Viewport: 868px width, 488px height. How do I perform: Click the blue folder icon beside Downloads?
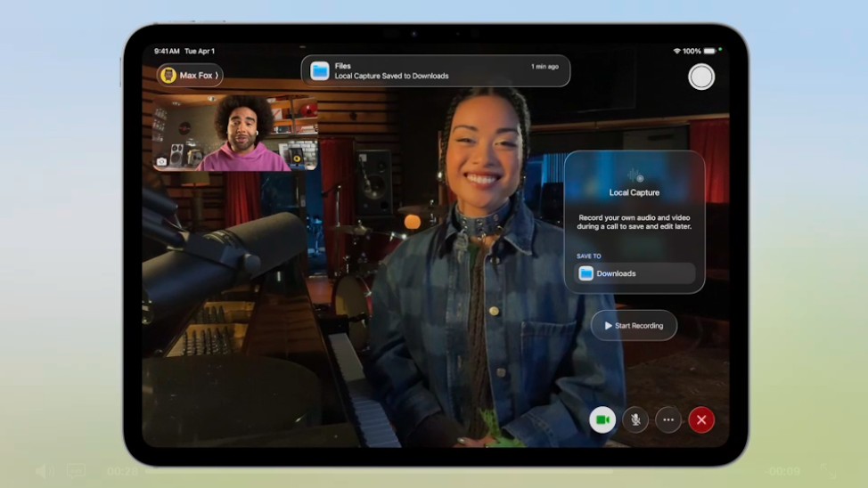585,273
